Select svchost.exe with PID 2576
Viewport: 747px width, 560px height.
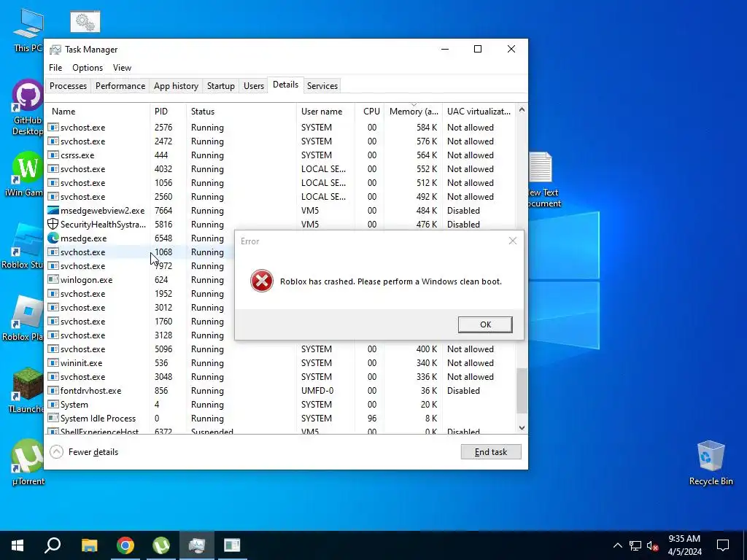coord(281,128)
